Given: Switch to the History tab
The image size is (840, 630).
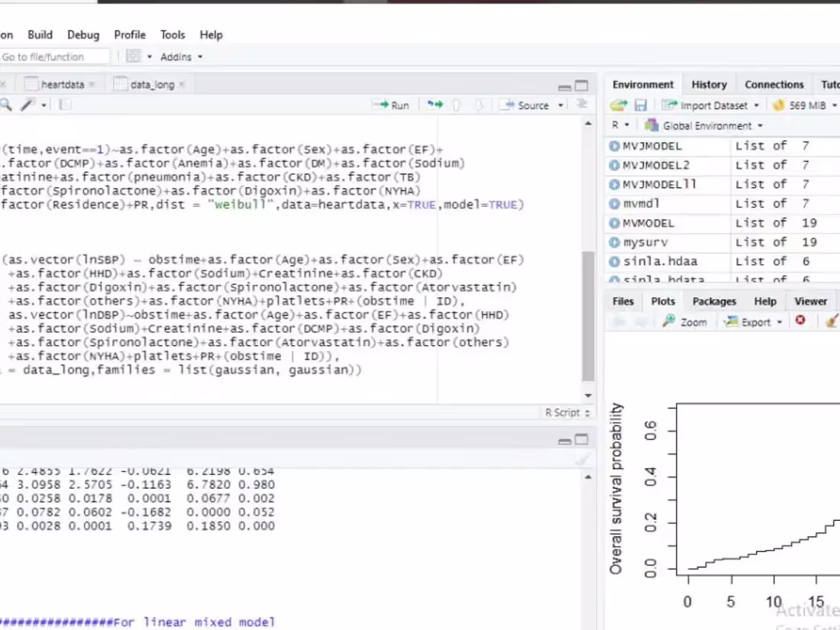Looking at the screenshot, I should coord(709,85).
